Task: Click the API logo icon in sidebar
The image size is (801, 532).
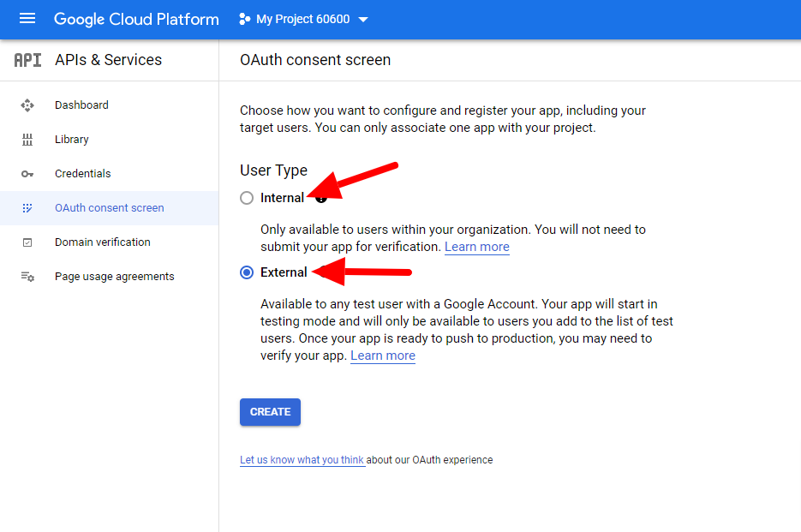Action: tap(27, 60)
